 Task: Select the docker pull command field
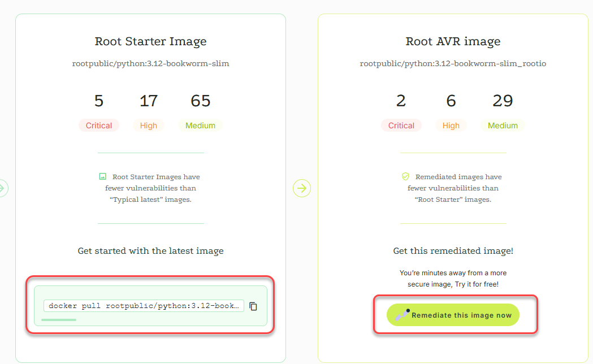pyautogui.click(x=144, y=306)
